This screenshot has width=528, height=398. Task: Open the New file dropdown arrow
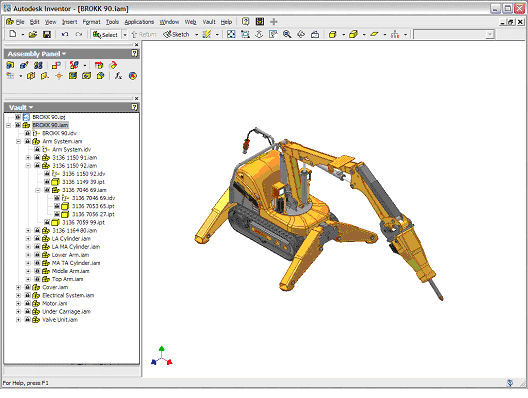point(22,35)
